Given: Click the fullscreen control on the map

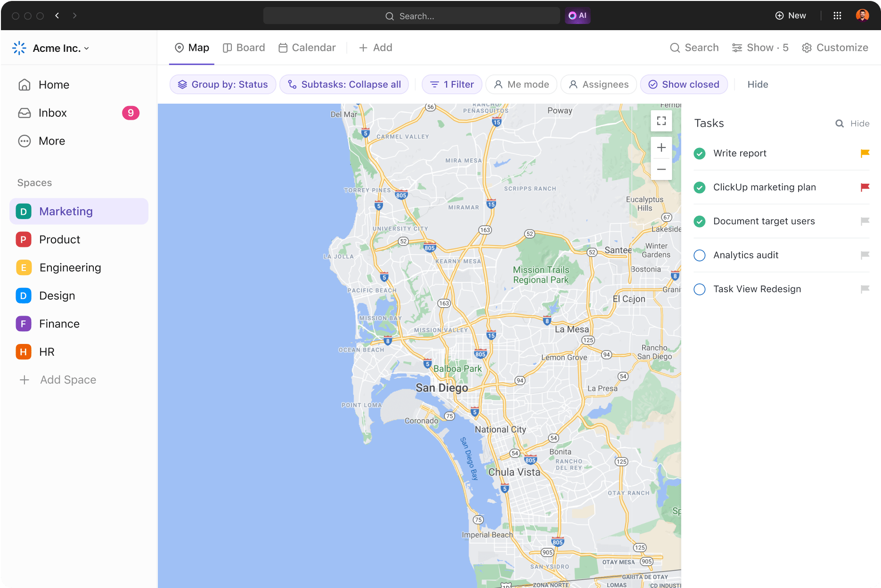Looking at the screenshot, I should (x=661, y=121).
